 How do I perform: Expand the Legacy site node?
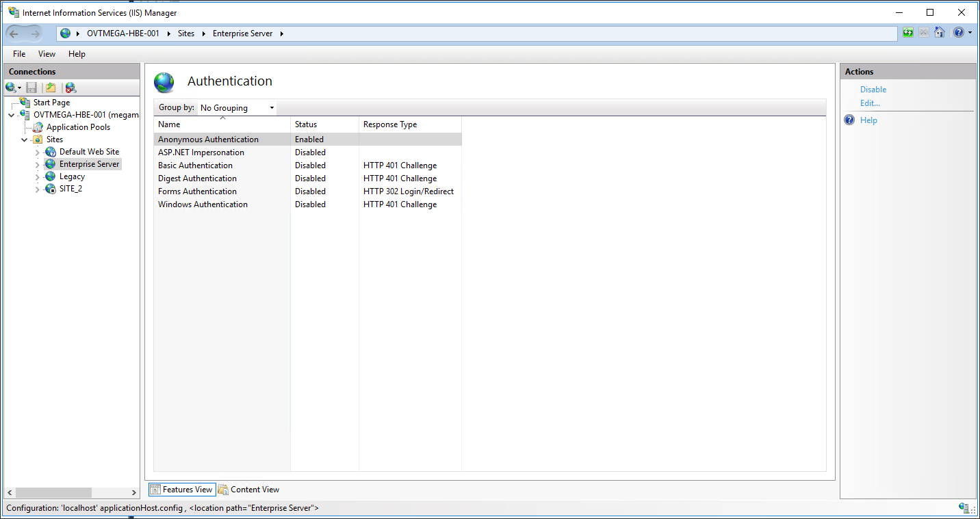38,176
